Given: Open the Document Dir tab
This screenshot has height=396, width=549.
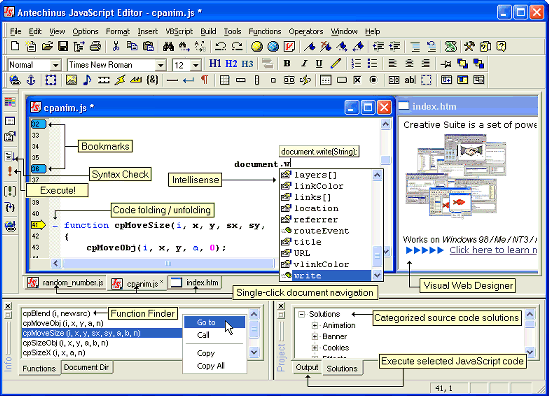Looking at the screenshot, I should point(86,367).
